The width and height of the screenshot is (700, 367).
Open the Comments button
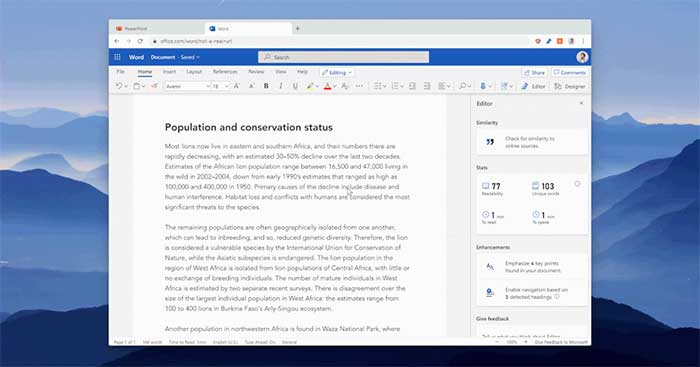pos(570,72)
